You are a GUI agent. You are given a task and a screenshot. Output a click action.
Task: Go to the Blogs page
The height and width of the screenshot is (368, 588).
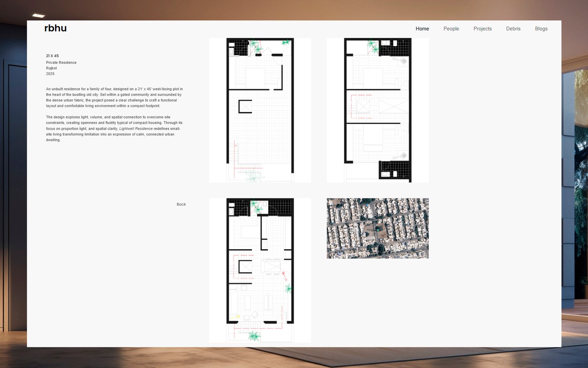coord(541,29)
